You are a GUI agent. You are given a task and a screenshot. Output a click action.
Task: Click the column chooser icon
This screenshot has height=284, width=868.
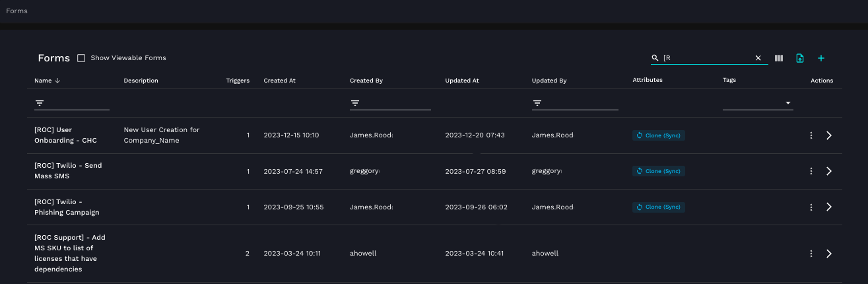tap(779, 58)
